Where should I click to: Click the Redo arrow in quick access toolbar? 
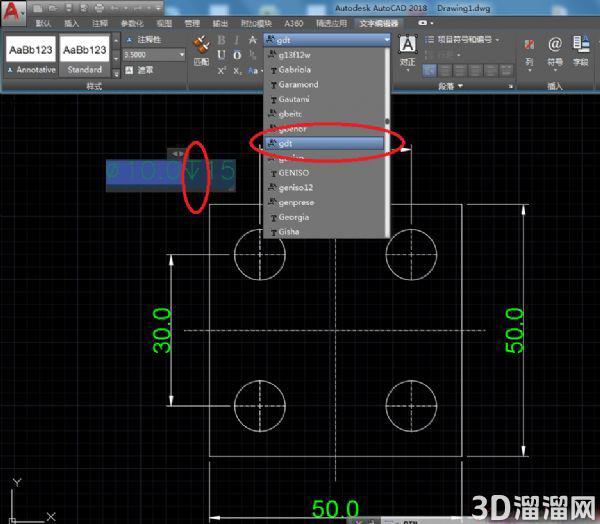(140, 8)
